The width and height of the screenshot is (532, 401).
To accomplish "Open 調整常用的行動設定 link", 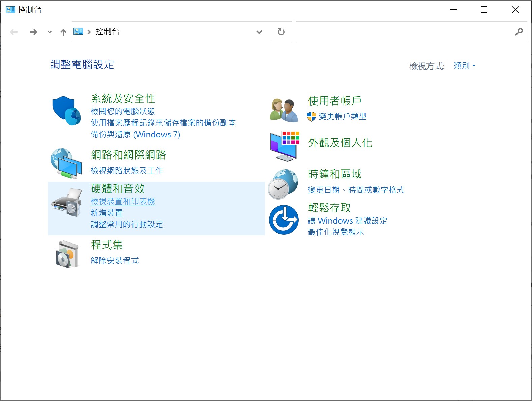I will [x=127, y=224].
